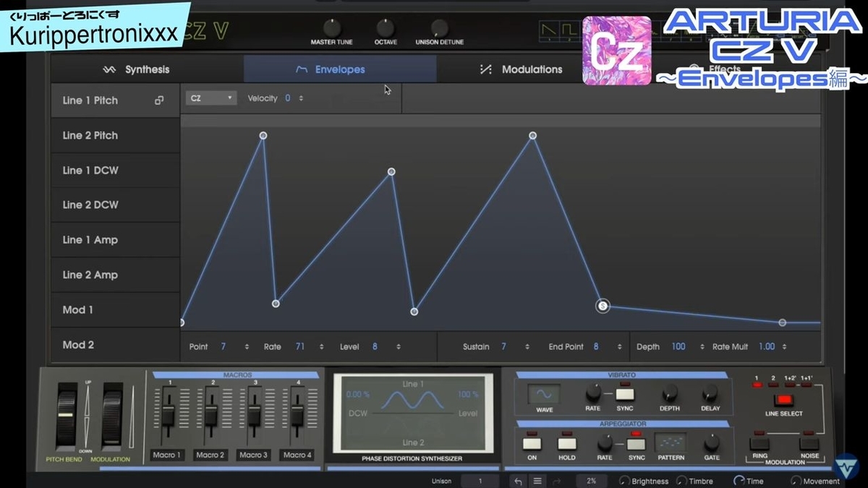Click the Vibrato Depth knob

670,393
